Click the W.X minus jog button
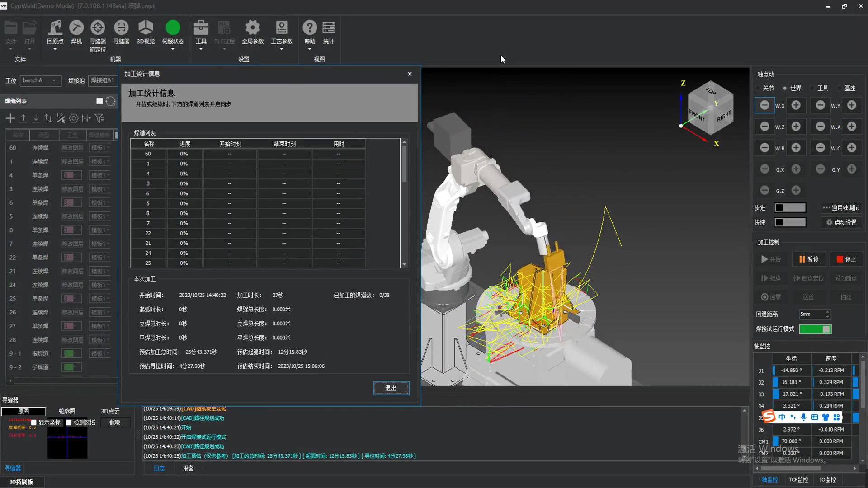 [x=764, y=105]
